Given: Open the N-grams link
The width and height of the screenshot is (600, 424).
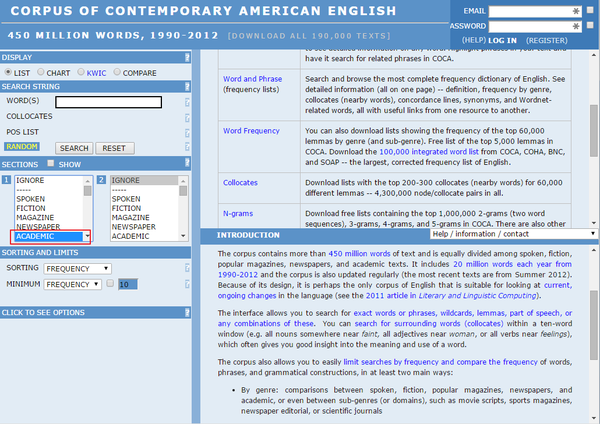Looking at the screenshot, I should [238, 214].
